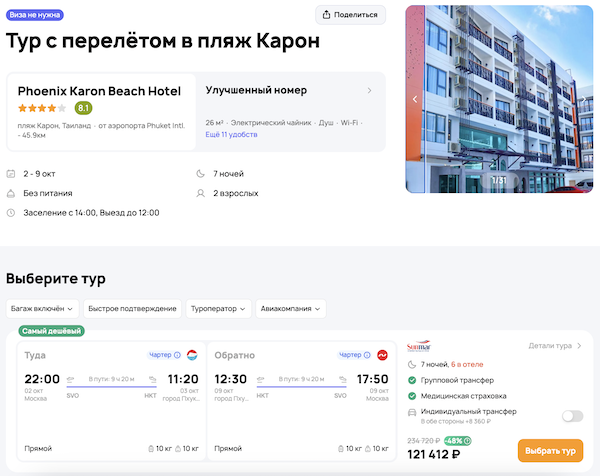Show previous hotel photo with left arrow
Viewport: 600px width, 476px height.
[x=415, y=99]
